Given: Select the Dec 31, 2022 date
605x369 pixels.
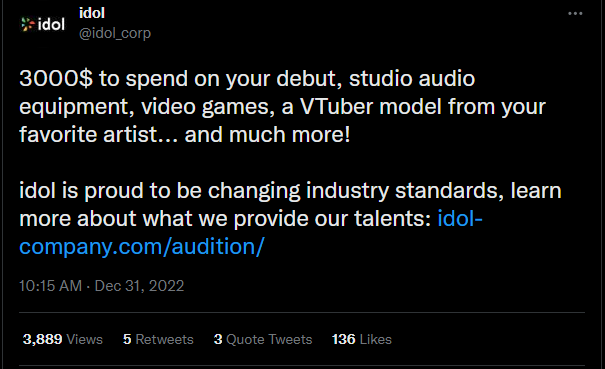Looking at the screenshot, I should (139, 286).
